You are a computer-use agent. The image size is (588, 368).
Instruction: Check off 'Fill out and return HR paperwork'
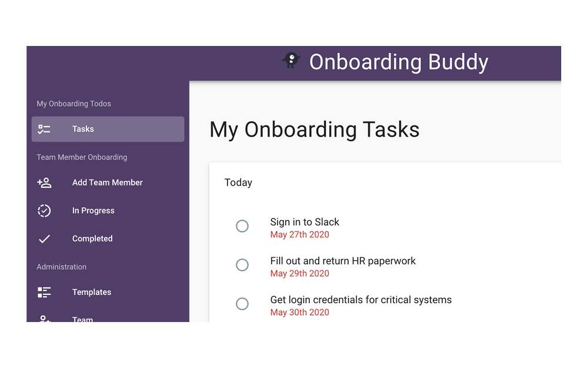click(242, 265)
